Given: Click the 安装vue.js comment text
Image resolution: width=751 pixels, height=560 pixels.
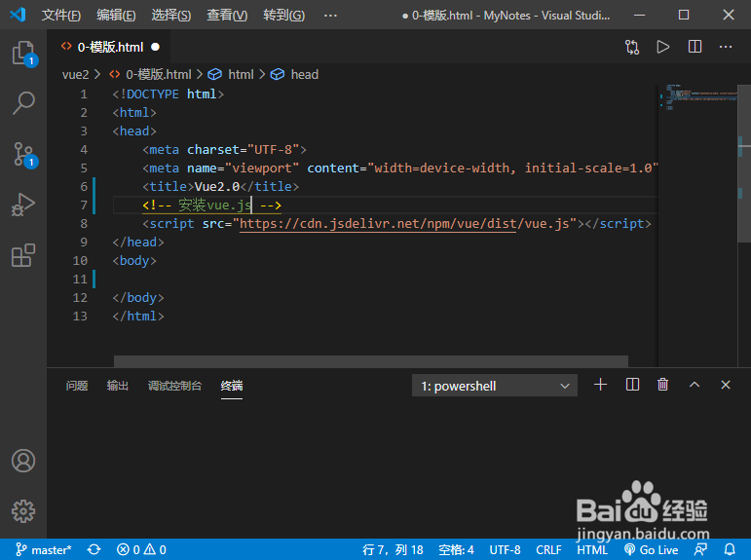Looking at the screenshot, I should (214, 205).
